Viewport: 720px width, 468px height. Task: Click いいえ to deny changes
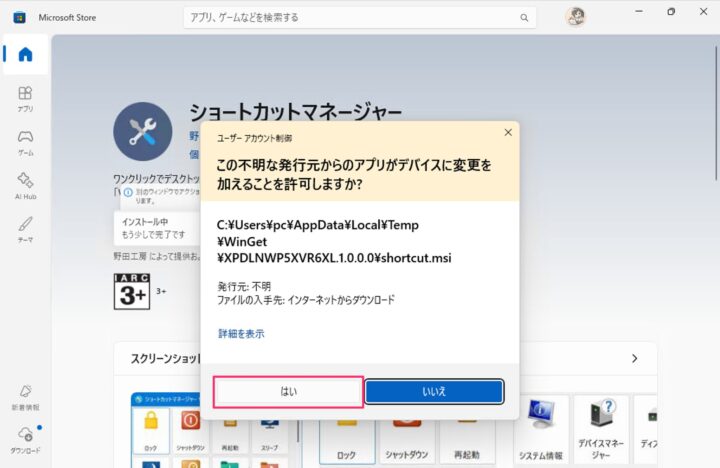click(434, 391)
